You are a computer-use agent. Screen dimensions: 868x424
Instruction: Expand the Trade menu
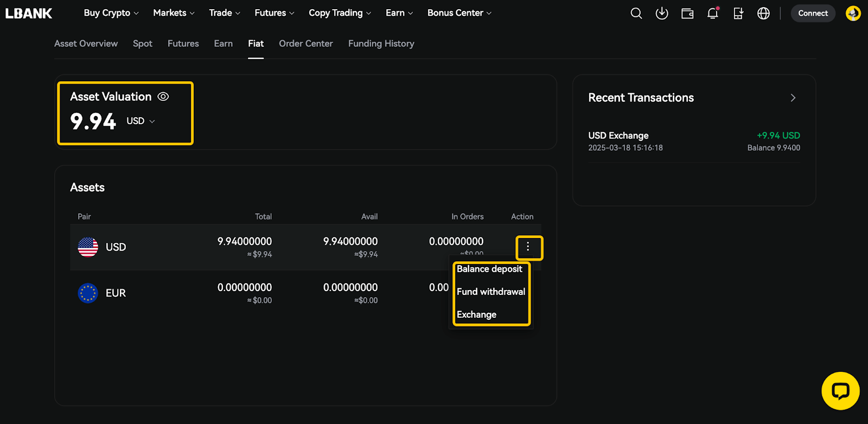click(x=225, y=13)
